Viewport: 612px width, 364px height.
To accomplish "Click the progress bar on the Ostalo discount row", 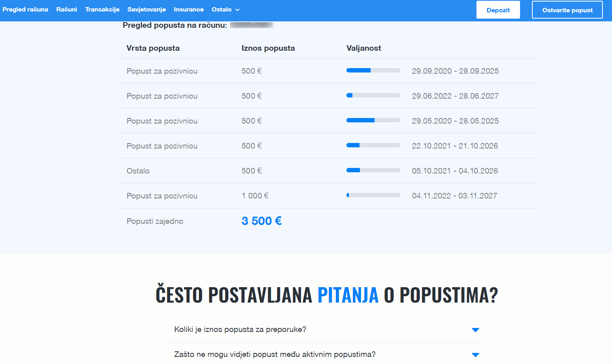I will (x=373, y=170).
